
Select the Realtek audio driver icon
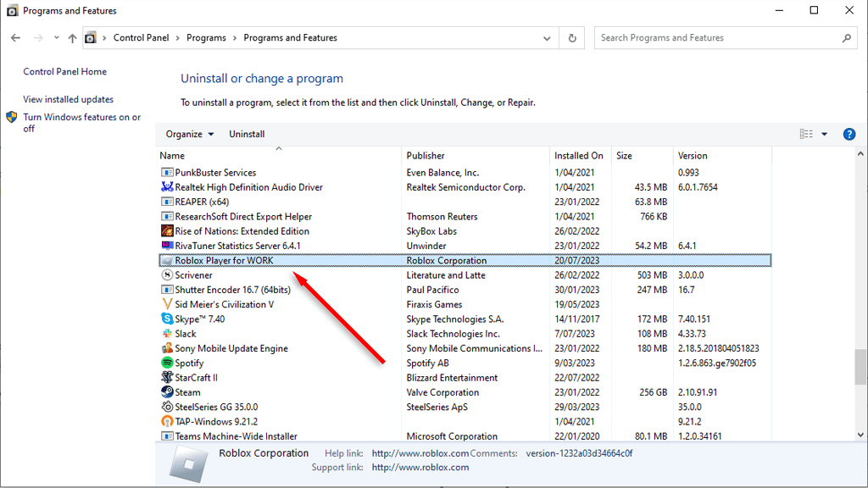coord(167,187)
